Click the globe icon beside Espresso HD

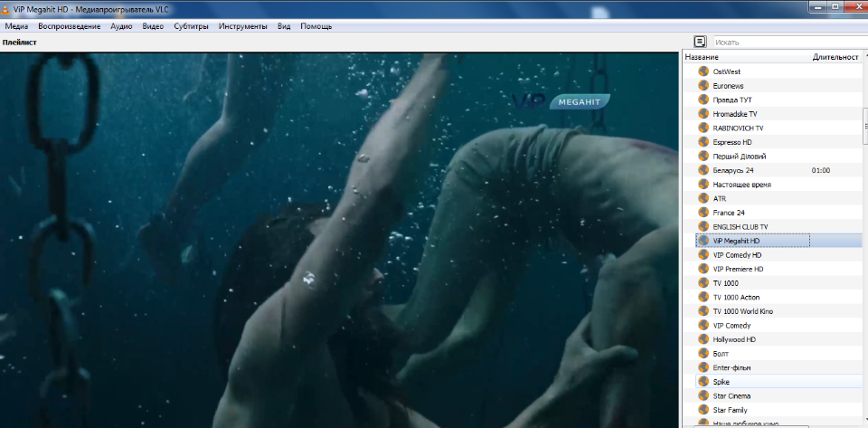pos(703,142)
